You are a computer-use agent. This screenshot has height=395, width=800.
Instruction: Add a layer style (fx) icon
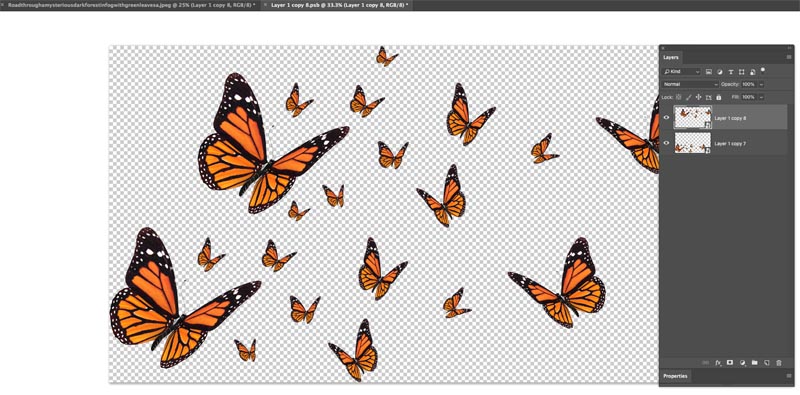(x=718, y=363)
